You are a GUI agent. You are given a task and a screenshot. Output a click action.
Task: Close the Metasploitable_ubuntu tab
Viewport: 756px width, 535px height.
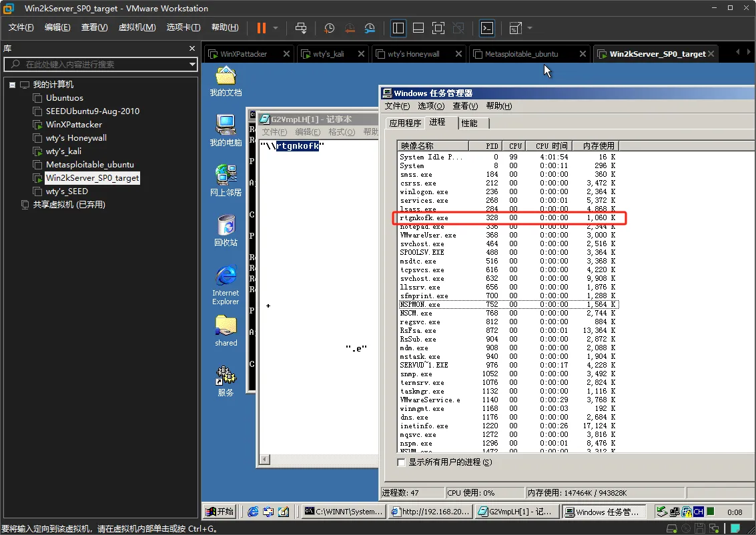coord(583,54)
